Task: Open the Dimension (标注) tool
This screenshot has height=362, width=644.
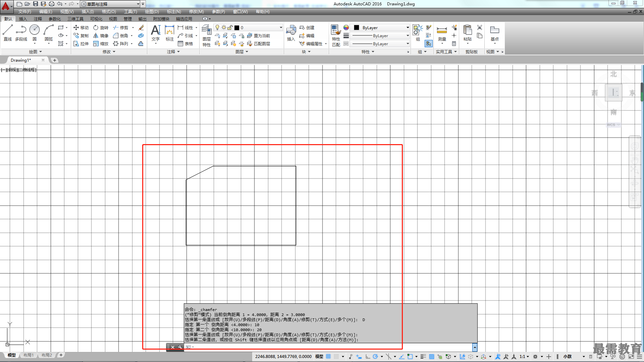Action: click(x=170, y=33)
